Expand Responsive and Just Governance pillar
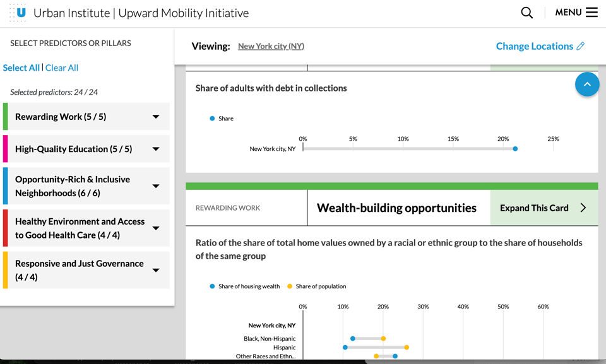This screenshot has height=364, width=606. 156,270
